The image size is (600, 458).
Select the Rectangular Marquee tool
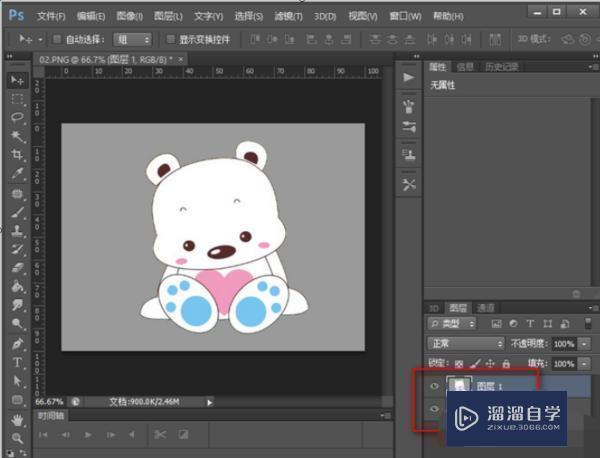coord(17,99)
